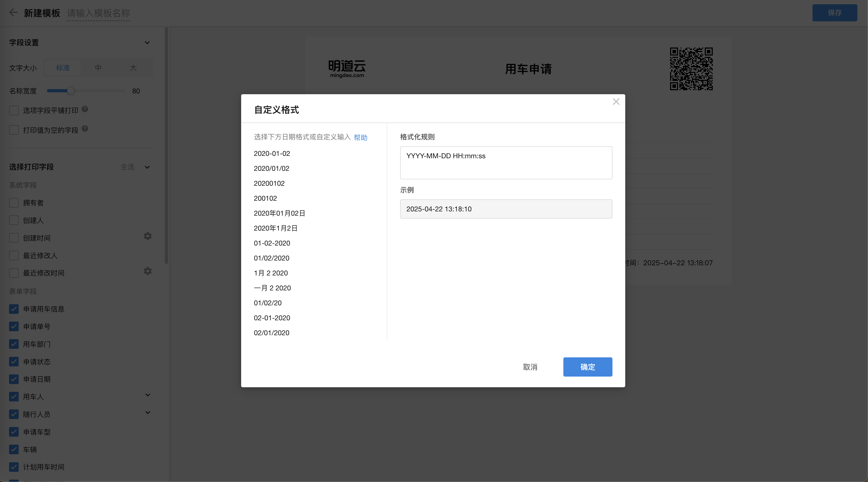Viewport: 868px width, 482px height.
Task: Click help icon beside 选项字段平铺打印
Action: coord(85,109)
